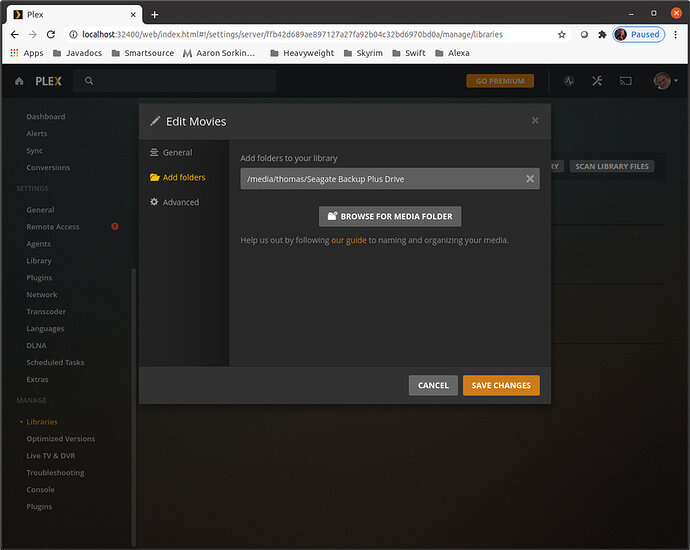Open Swift bookmark folder
690x550 pixels.
click(409, 53)
